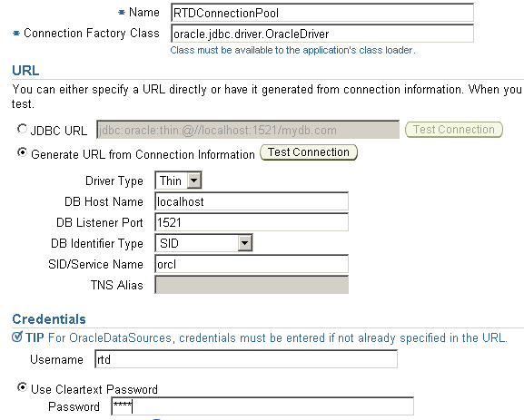Click the greyed Test Connection button near JDBC URL
Viewport: 524px width, 420px height.
point(454,130)
